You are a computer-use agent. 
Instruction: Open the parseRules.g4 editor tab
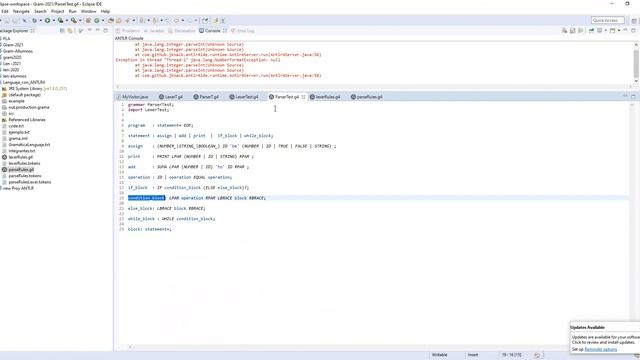tap(367, 97)
